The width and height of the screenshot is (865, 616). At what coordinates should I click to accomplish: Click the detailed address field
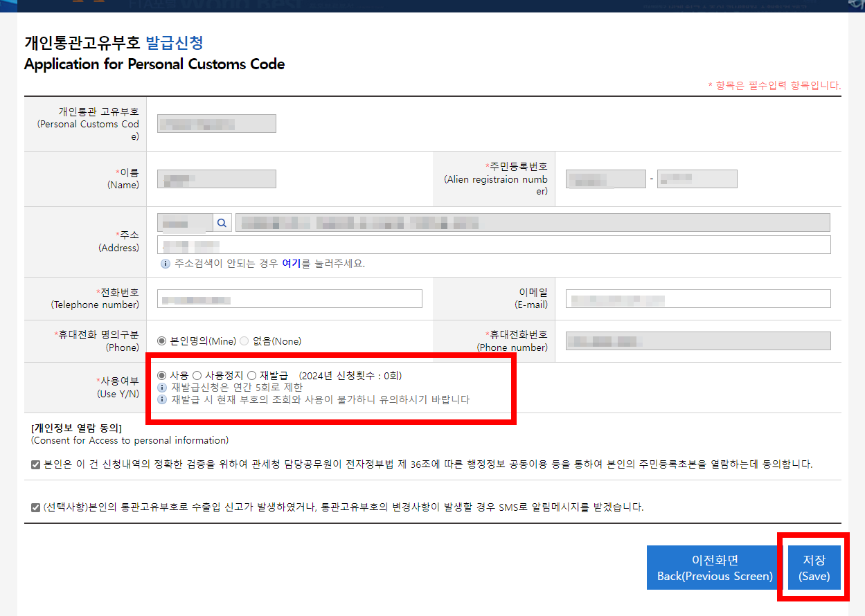click(x=494, y=245)
